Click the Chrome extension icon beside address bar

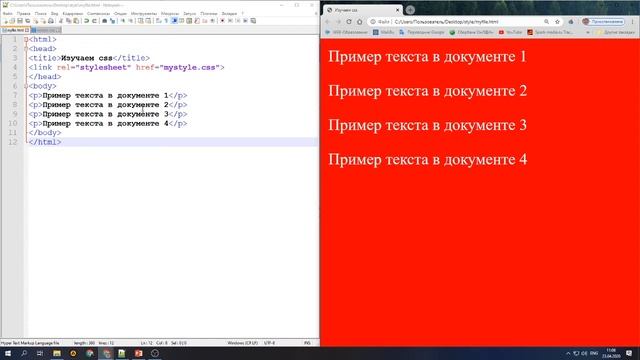(571, 22)
